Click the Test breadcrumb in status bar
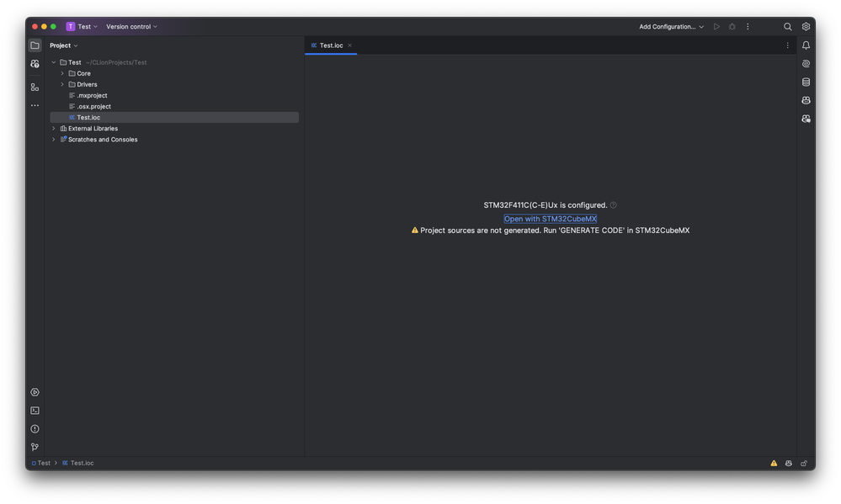The height and width of the screenshot is (504, 841). [x=41, y=464]
